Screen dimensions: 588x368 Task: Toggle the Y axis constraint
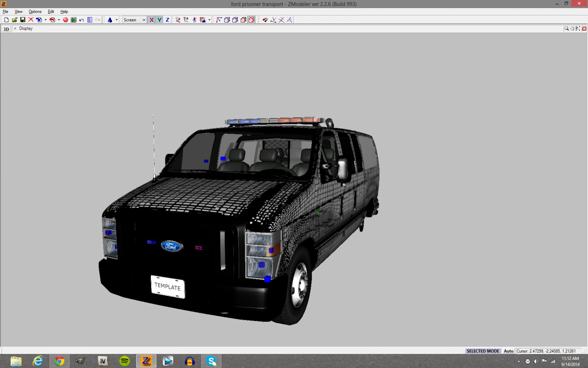pyautogui.click(x=159, y=20)
